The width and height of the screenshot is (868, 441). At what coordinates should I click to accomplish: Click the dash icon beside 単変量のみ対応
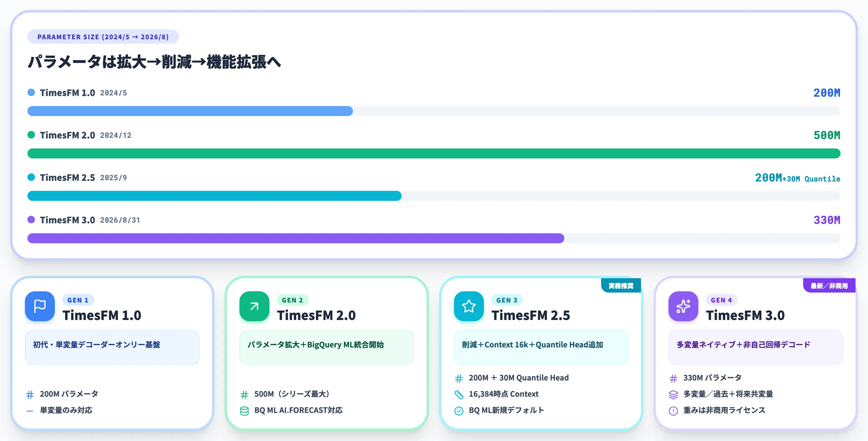30,411
